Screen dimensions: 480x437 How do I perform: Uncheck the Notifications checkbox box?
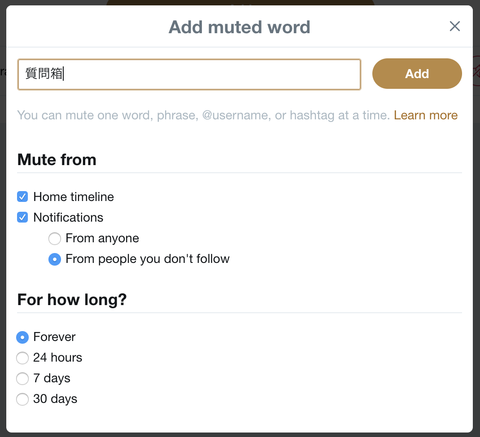[22, 217]
